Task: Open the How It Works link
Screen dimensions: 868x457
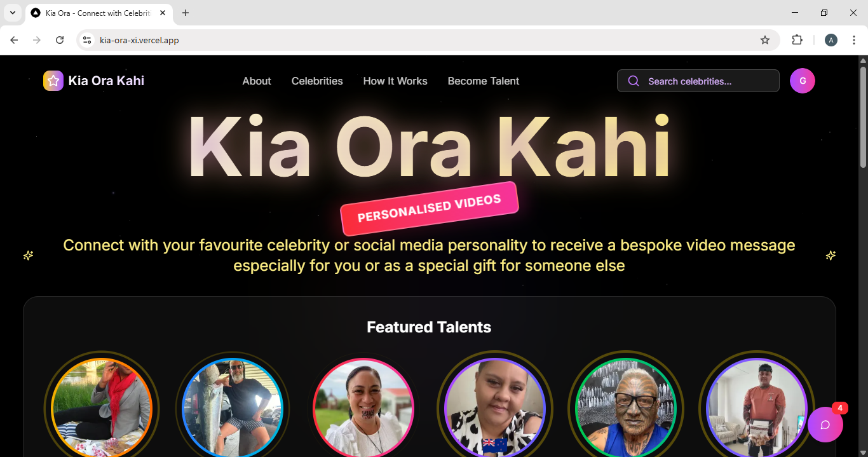Action: click(x=395, y=81)
